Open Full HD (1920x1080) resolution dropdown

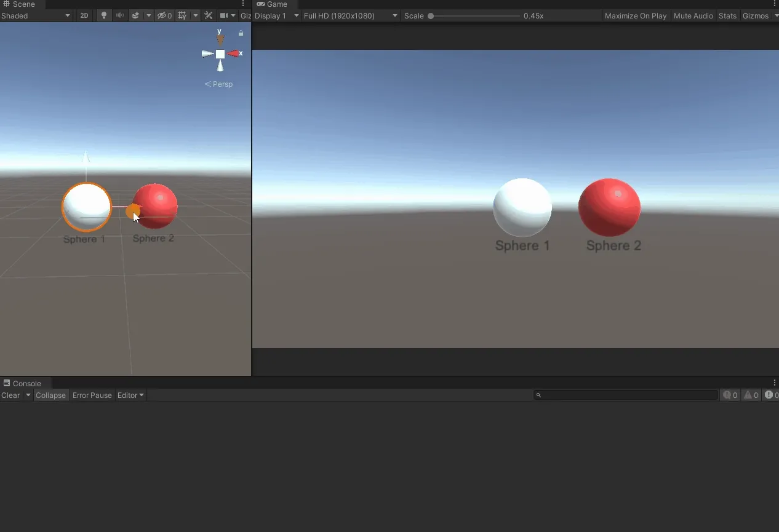coord(351,15)
